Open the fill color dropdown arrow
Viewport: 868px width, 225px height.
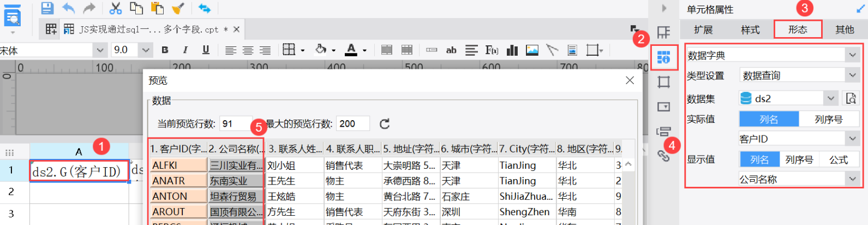point(334,51)
